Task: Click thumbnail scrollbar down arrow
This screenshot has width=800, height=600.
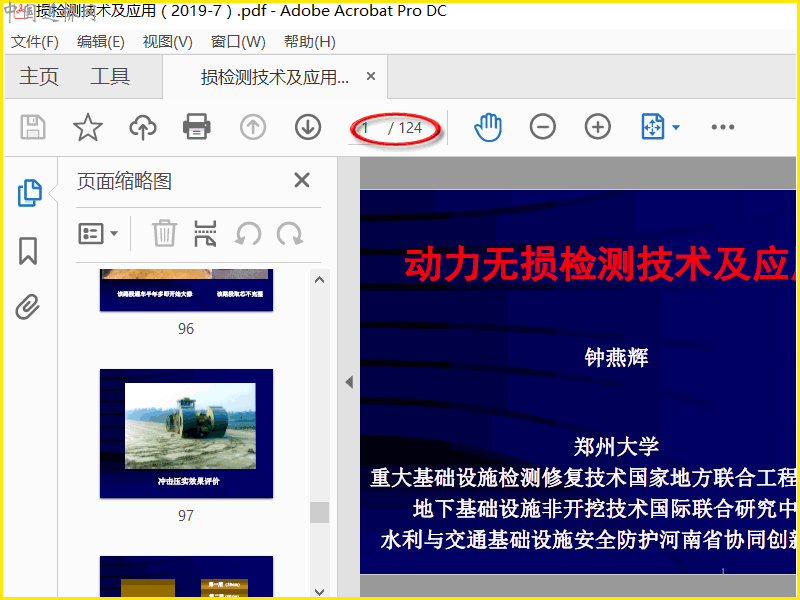Action: pyautogui.click(x=319, y=591)
